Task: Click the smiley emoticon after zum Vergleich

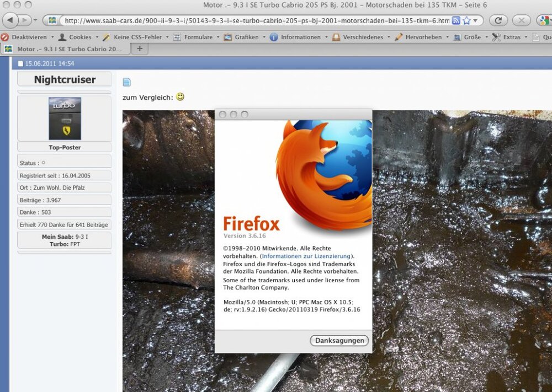Action: [180, 96]
